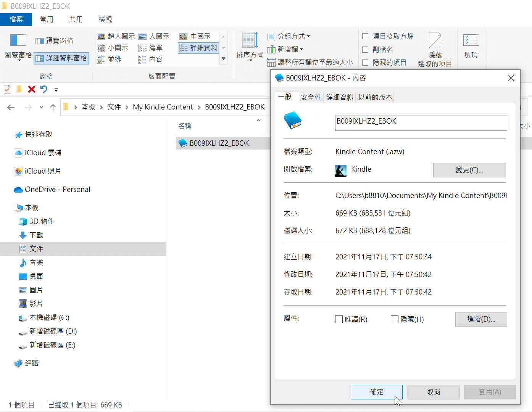Expand the layout gallery more arrow
This screenshot has height=412, width=532.
click(x=224, y=59)
